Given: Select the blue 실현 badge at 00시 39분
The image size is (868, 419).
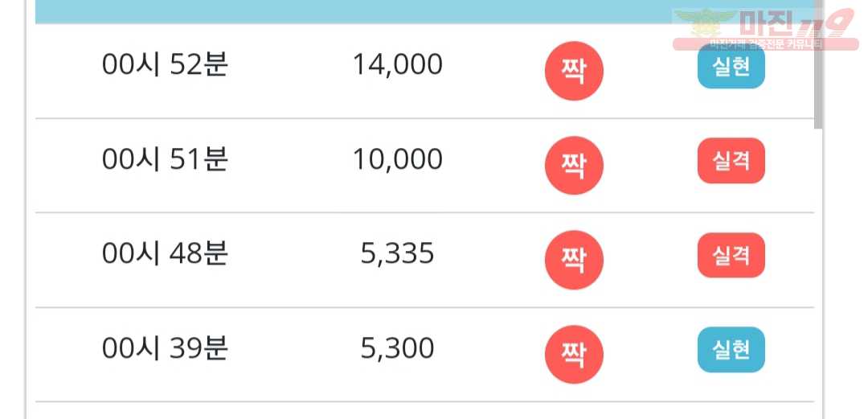Looking at the screenshot, I should tap(731, 349).
